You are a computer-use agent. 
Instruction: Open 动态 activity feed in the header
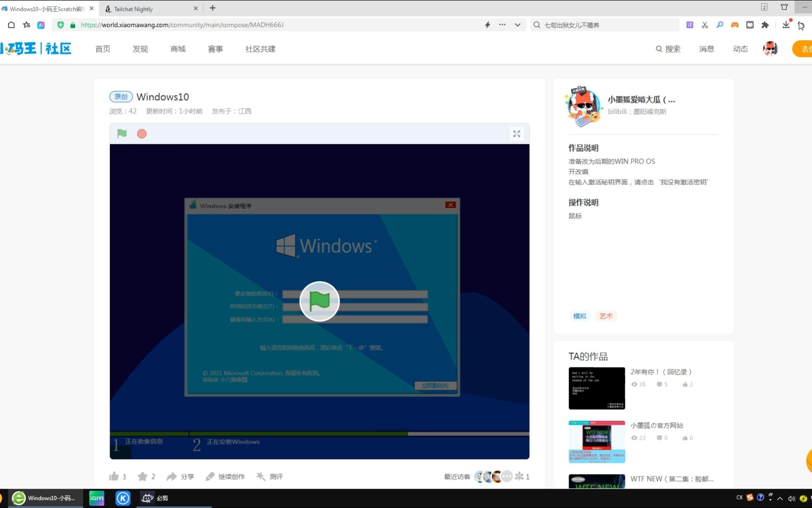click(x=740, y=49)
